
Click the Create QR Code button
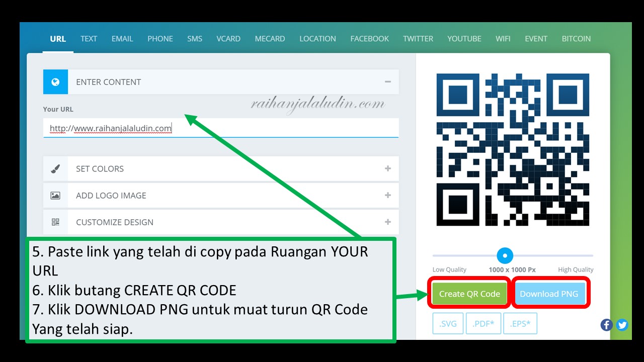tap(469, 294)
